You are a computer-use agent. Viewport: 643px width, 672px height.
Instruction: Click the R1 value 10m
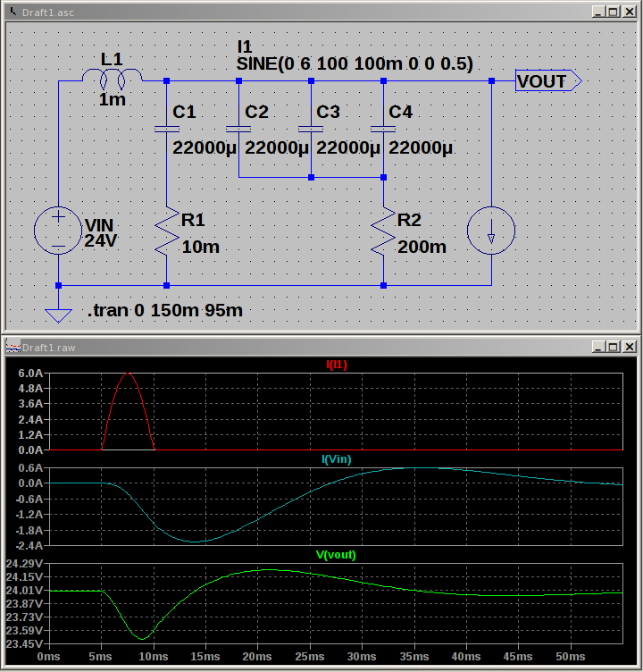(200, 247)
